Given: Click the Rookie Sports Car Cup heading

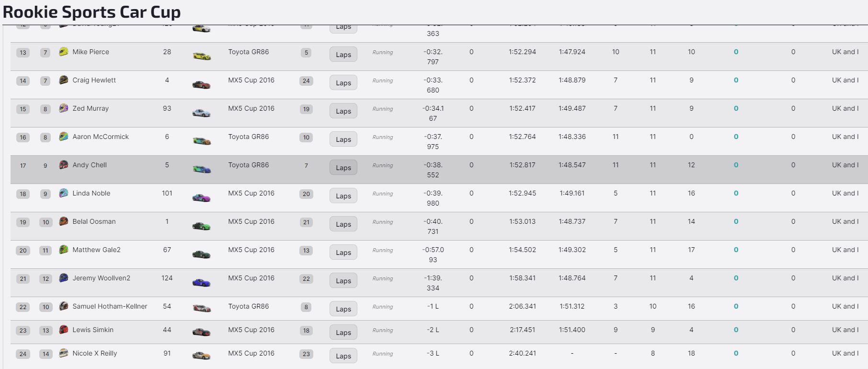Looking at the screenshot, I should coord(92,12).
